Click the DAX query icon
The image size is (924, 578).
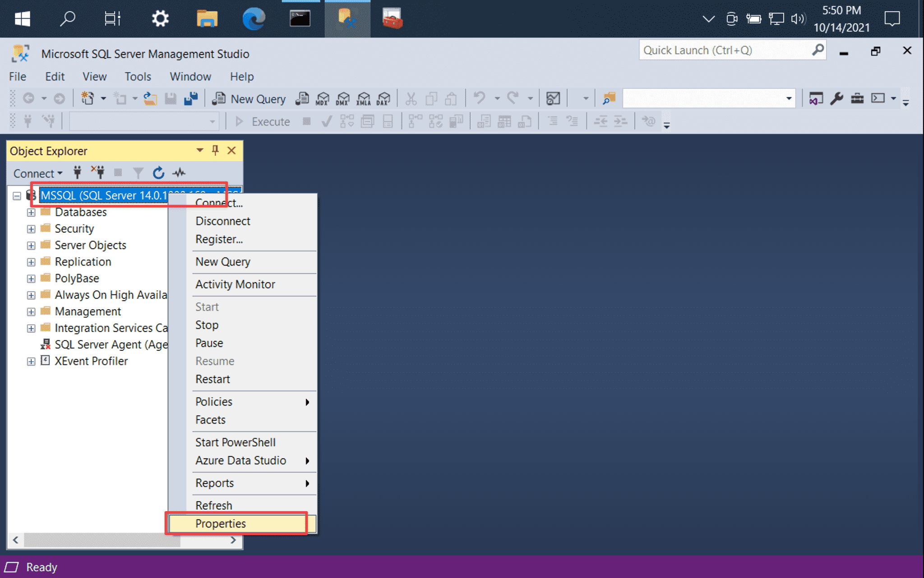coord(383,98)
